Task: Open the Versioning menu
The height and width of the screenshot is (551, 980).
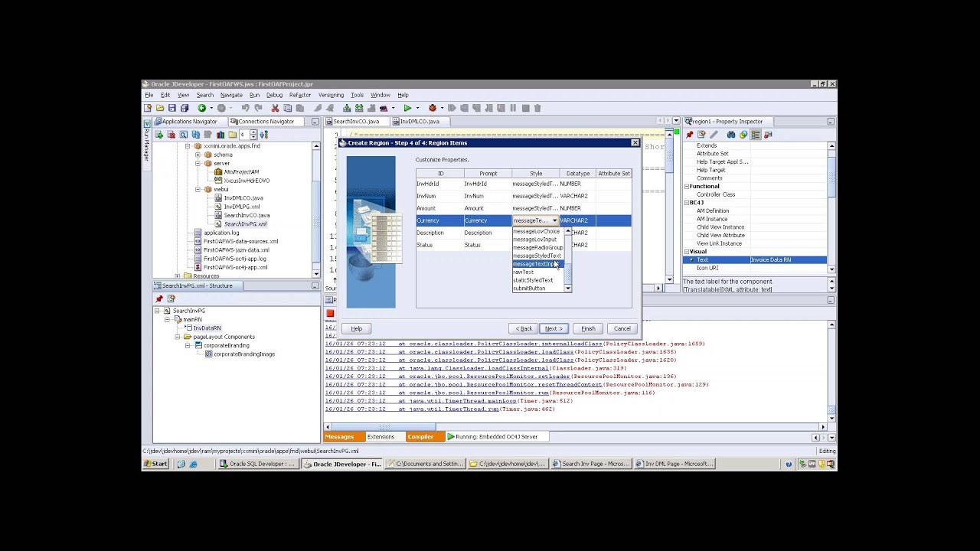Action: [x=331, y=95]
